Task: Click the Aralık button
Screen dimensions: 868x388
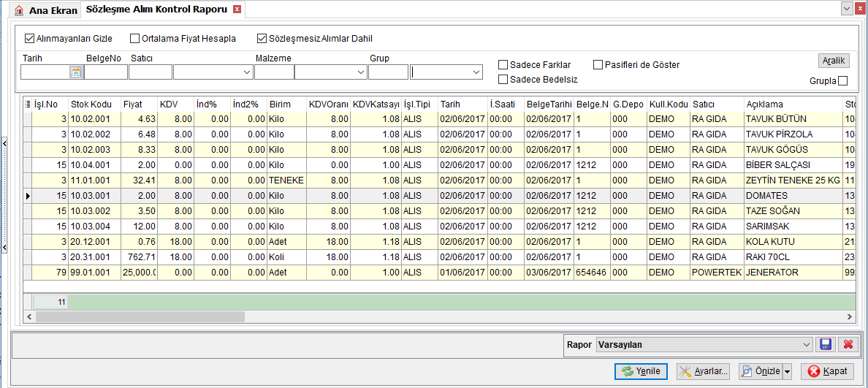Action: point(833,61)
